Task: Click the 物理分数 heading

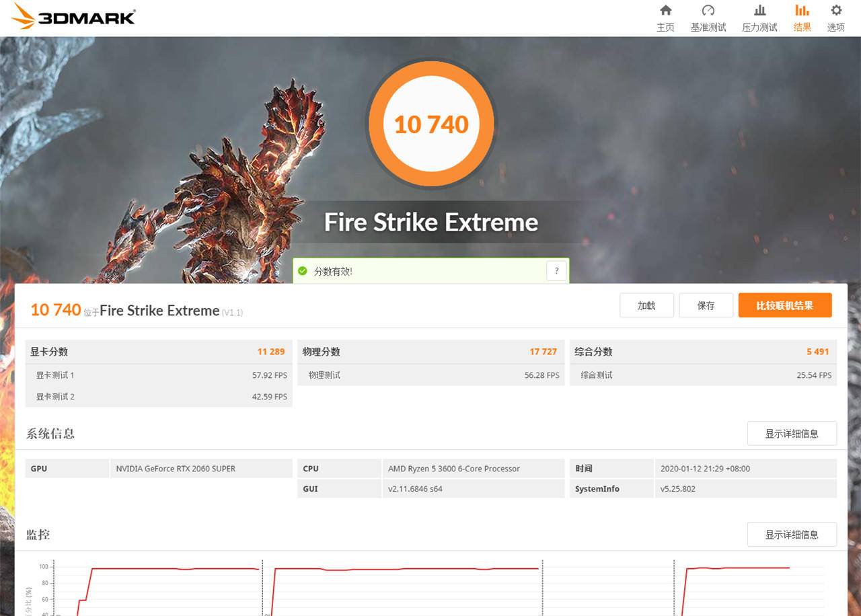Action: (x=322, y=352)
